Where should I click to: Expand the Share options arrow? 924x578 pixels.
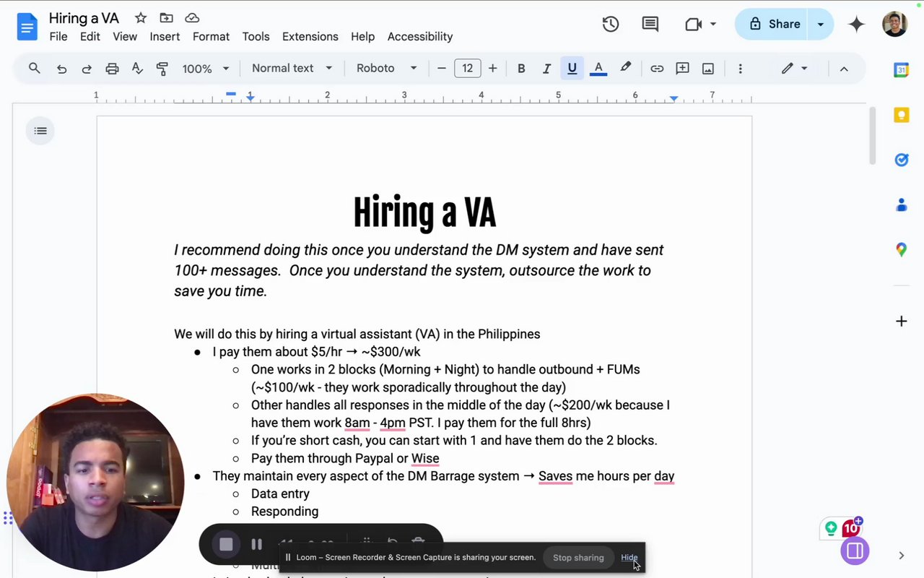click(x=820, y=24)
